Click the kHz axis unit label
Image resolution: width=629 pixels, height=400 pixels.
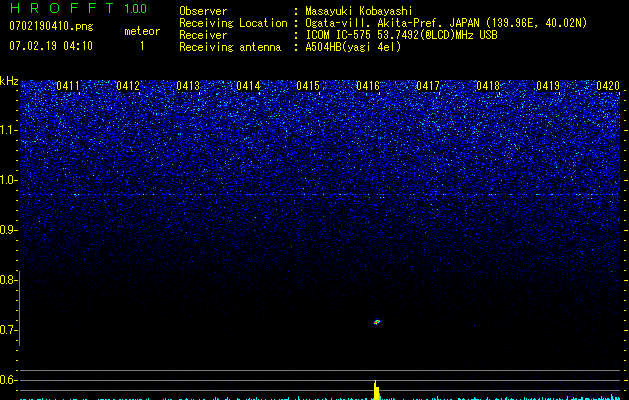[x=9, y=81]
